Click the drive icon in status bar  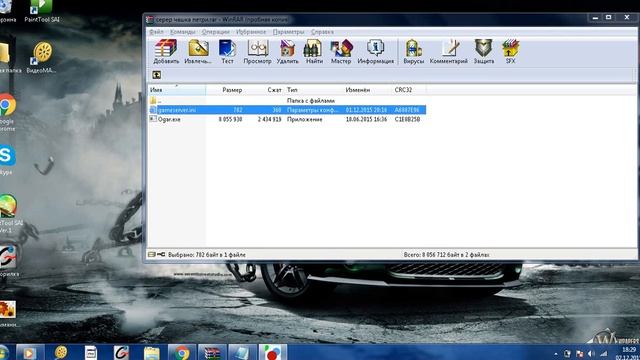[x=152, y=254]
